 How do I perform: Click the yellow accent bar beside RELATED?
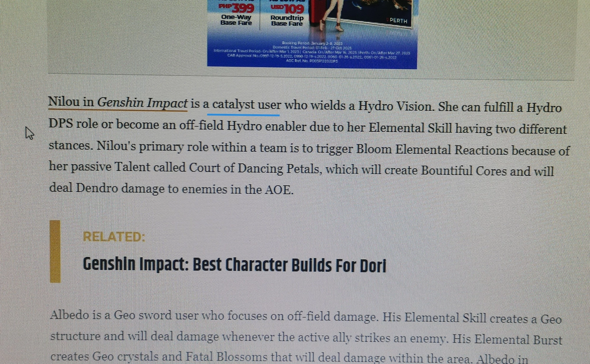click(x=55, y=251)
